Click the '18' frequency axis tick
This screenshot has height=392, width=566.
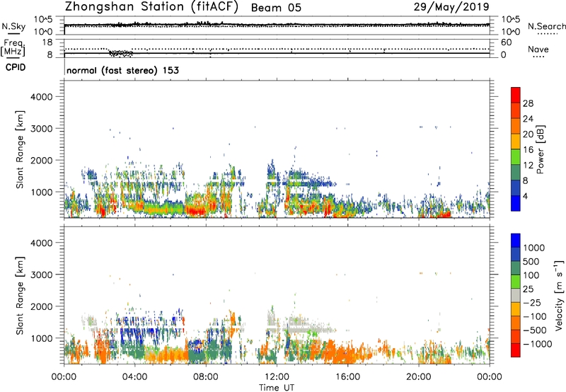pos(47,42)
